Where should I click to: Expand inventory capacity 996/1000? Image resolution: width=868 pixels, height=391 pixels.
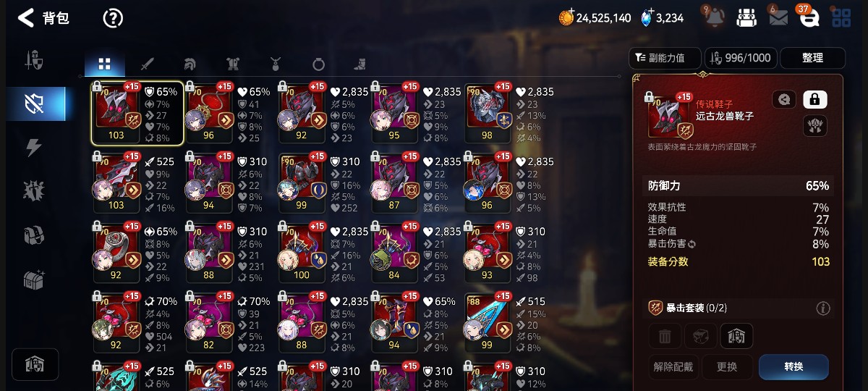point(741,58)
